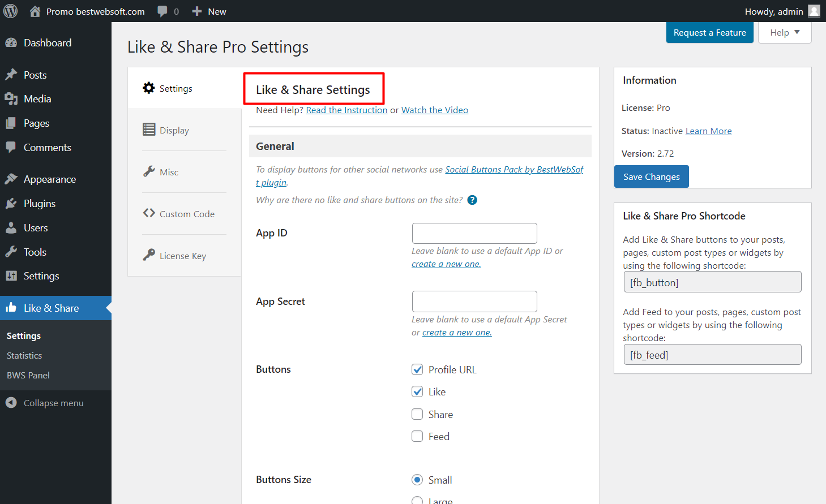Image resolution: width=826 pixels, height=504 pixels.
Task: Click the Misc wrench icon
Action: (149, 171)
